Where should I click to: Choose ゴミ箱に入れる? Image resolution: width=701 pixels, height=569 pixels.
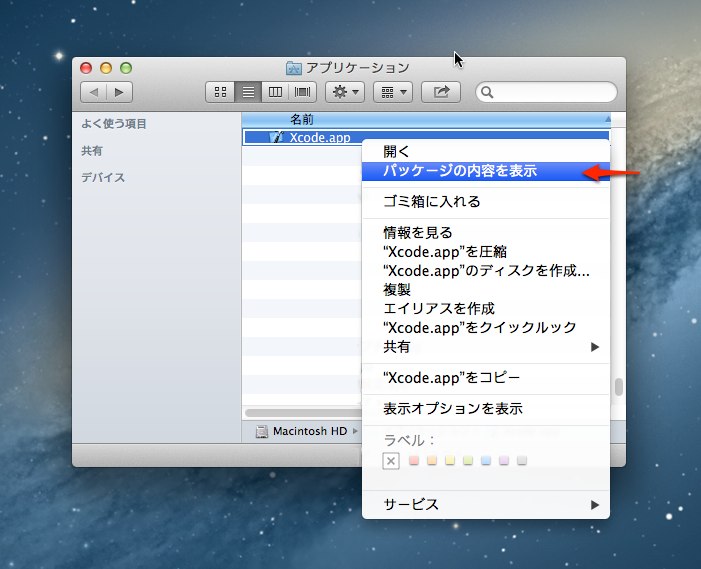[486, 202]
